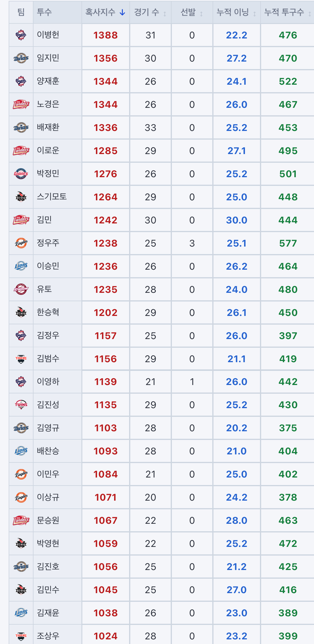The height and width of the screenshot is (644, 314).
Task: Click 김민's 혹사지수 value 1242
Action: 105,220
